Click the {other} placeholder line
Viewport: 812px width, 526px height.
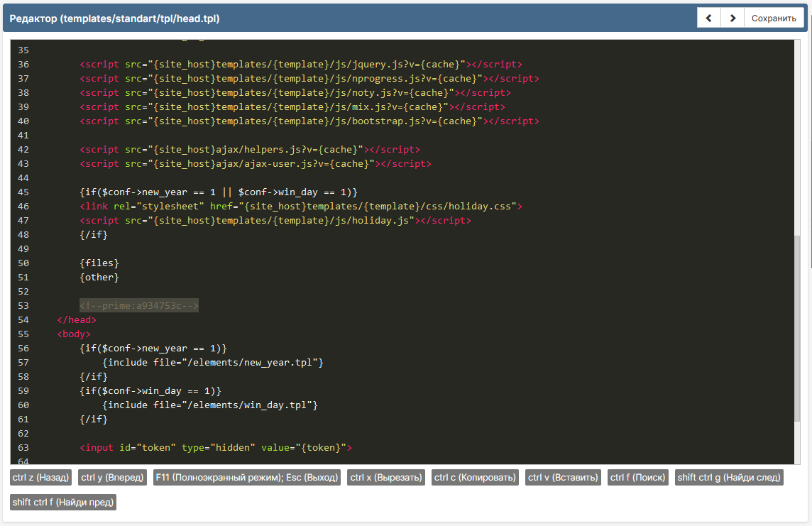tap(99, 277)
